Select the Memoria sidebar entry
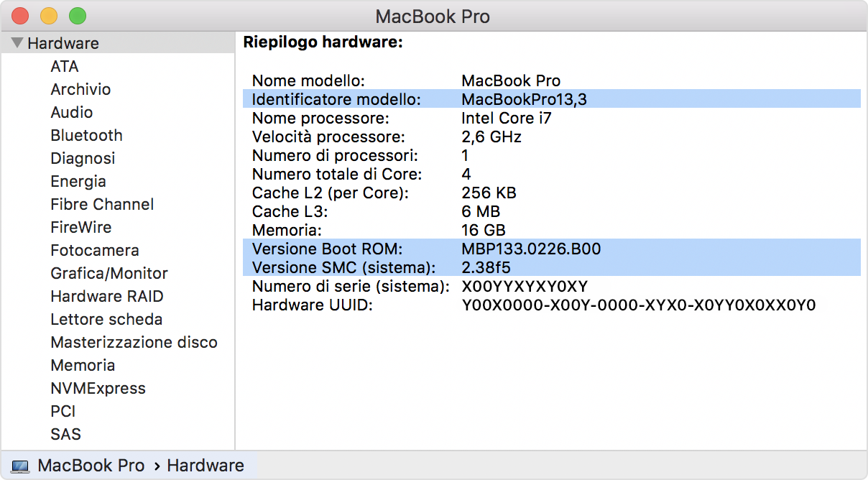 point(82,365)
